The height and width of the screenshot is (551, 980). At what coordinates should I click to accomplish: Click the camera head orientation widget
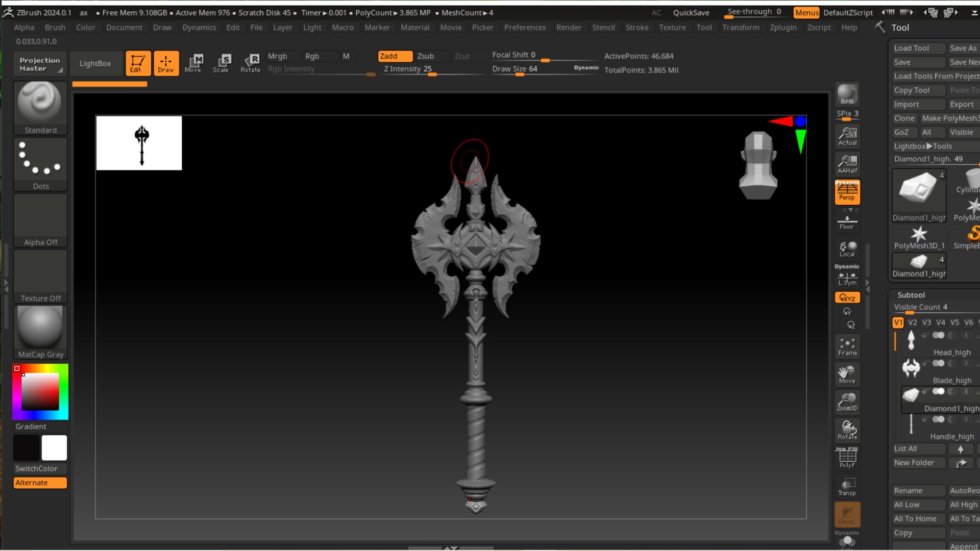pyautogui.click(x=758, y=165)
